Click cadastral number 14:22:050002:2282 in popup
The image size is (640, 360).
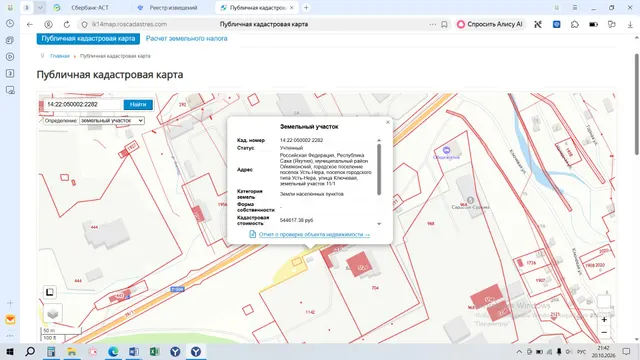(301, 140)
